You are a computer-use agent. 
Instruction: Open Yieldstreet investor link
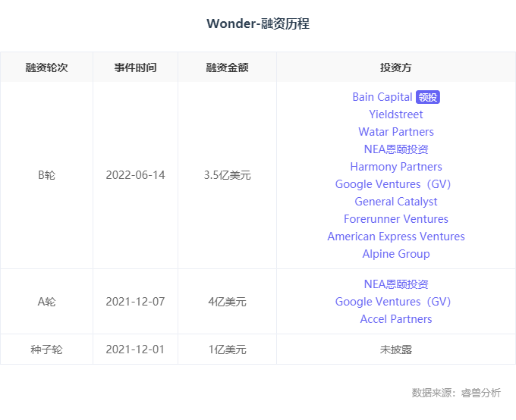(396, 114)
